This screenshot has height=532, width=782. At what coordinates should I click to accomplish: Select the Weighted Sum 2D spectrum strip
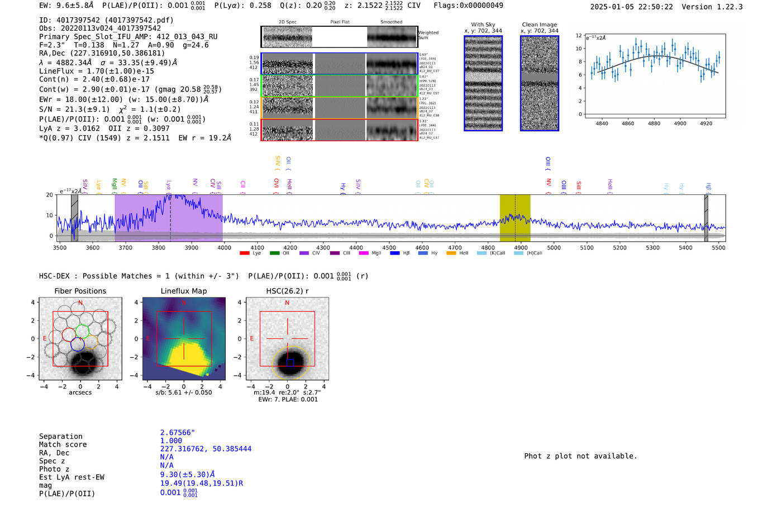340,37
